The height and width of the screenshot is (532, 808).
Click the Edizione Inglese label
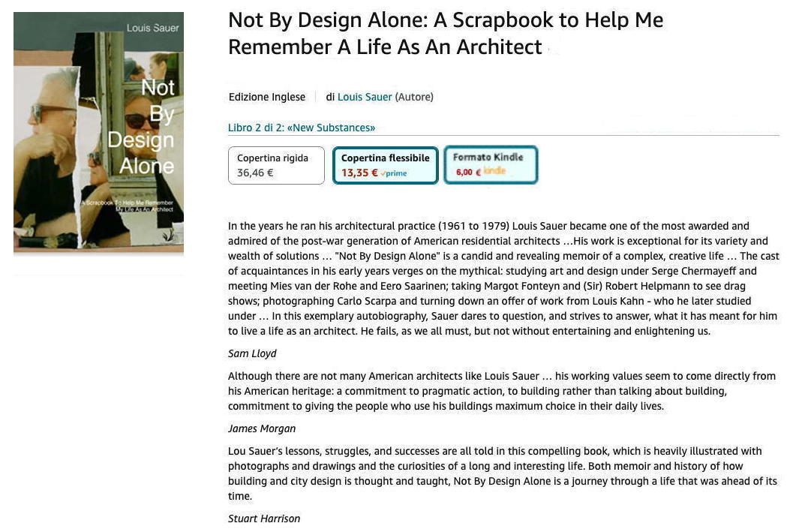(267, 97)
